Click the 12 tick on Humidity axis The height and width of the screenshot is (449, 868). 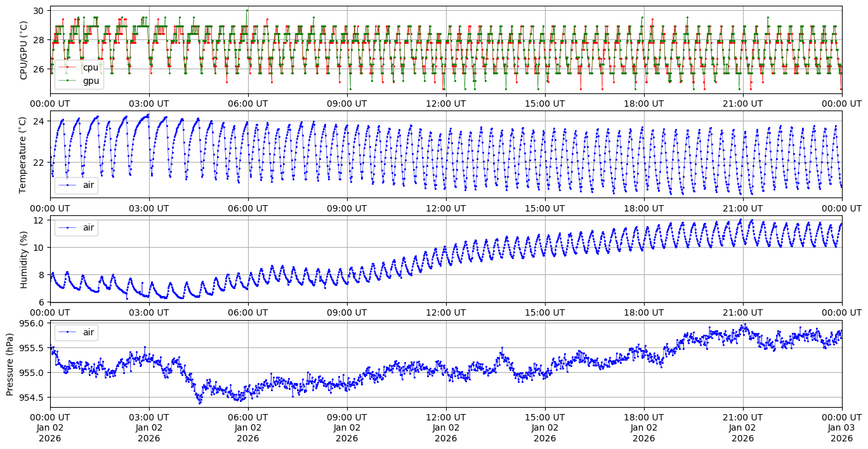(x=38, y=220)
